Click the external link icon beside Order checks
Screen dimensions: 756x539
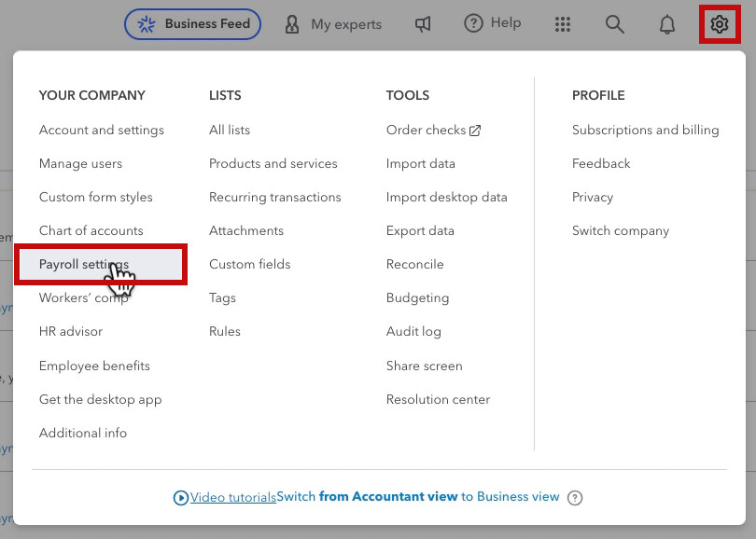click(x=475, y=131)
